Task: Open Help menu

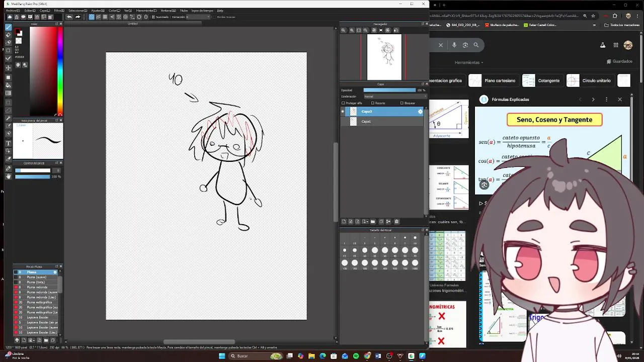Action: [220, 11]
